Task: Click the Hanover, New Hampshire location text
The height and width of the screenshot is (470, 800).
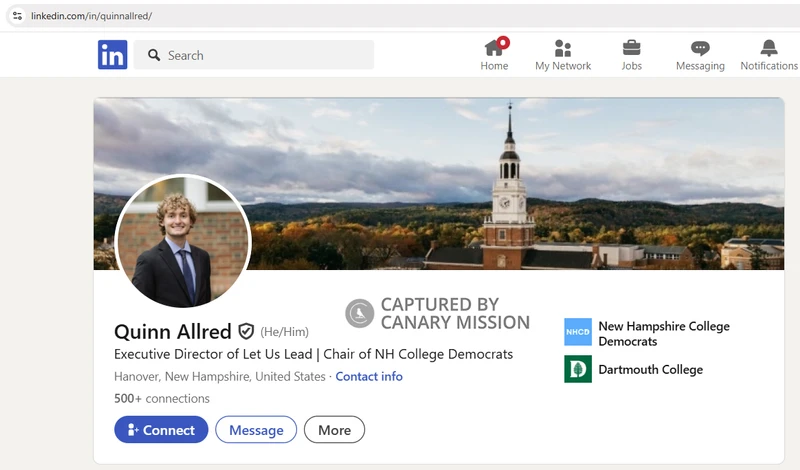Action: (x=220, y=377)
